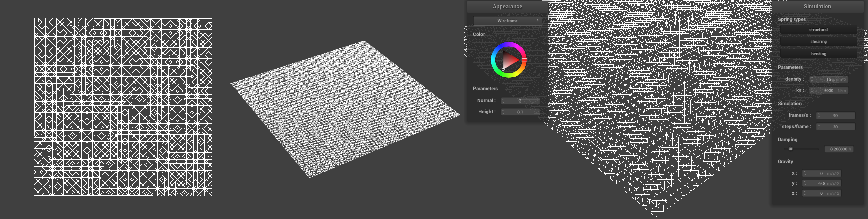Open the Wireframe shading dropdown
Screen dimensions: 868x219
(508, 20)
